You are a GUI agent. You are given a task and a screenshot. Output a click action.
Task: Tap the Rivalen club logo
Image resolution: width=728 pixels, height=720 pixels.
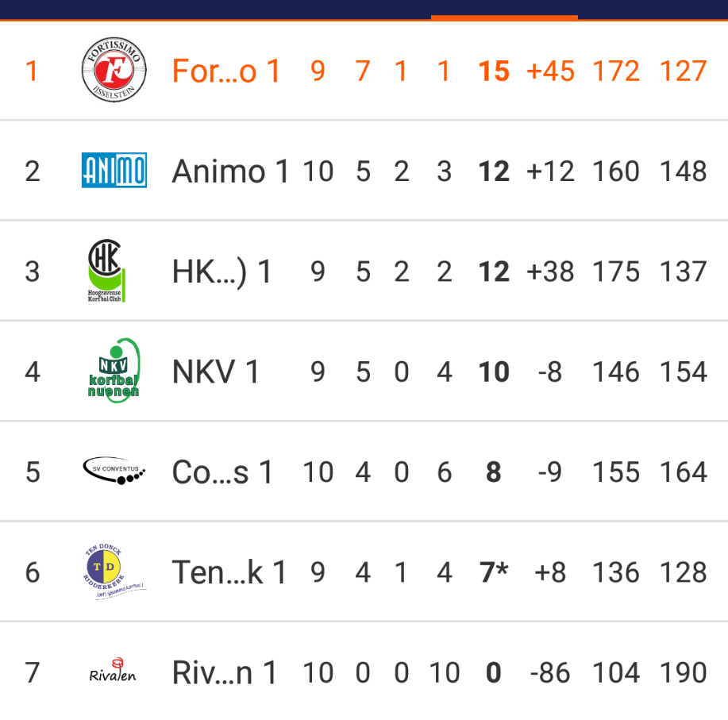(x=113, y=671)
